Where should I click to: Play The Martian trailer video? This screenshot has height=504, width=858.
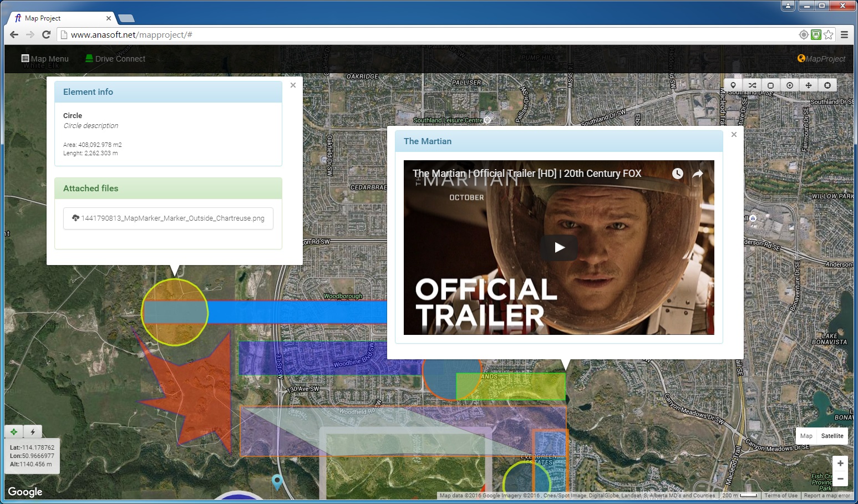coord(559,247)
